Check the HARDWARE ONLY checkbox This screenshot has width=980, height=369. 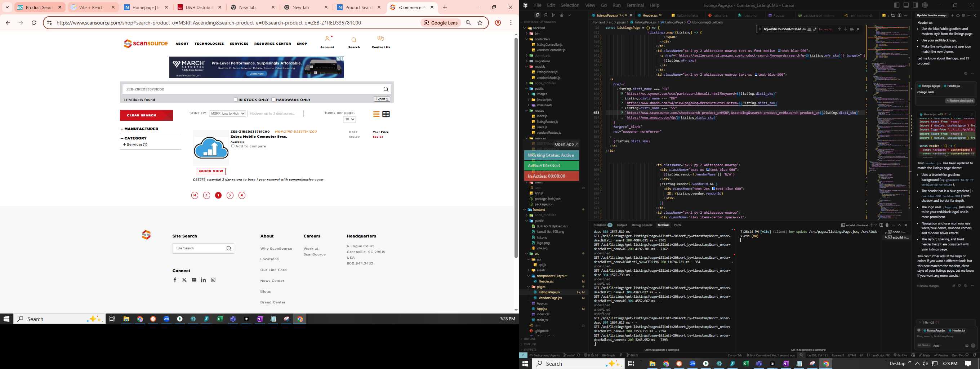tap(273, 100)
